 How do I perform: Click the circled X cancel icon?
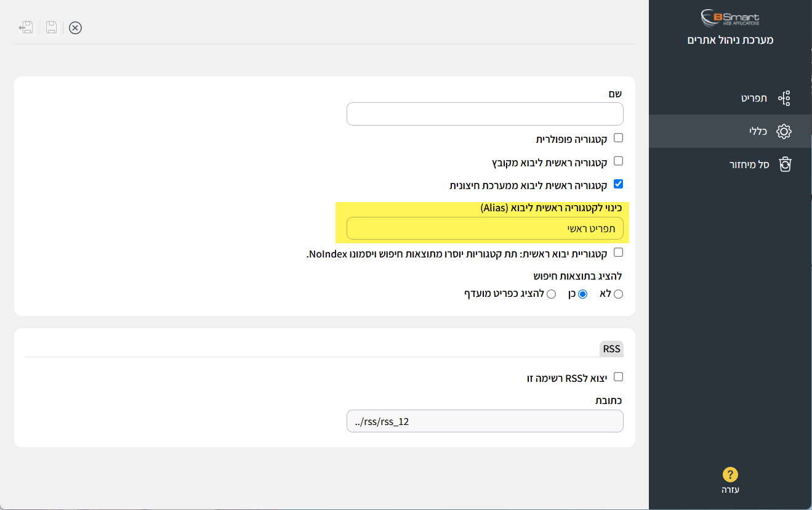(75, 28)
